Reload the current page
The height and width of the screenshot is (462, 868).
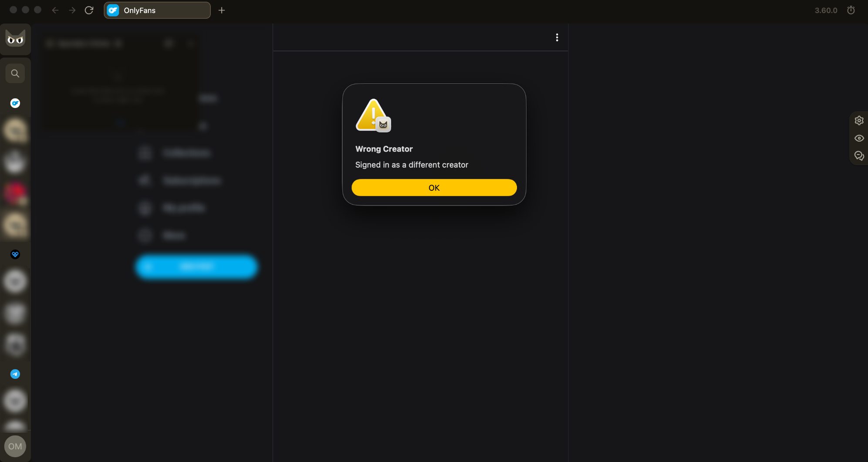pyautogui.click(x=89, y=10)
